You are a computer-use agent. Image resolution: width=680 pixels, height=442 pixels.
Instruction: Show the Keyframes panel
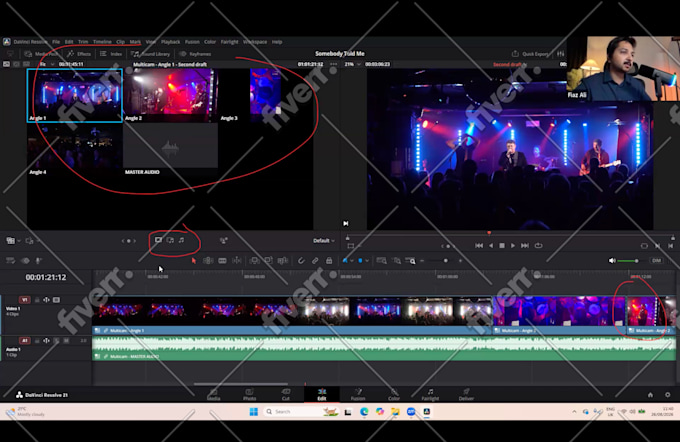(x=195, y=54)
